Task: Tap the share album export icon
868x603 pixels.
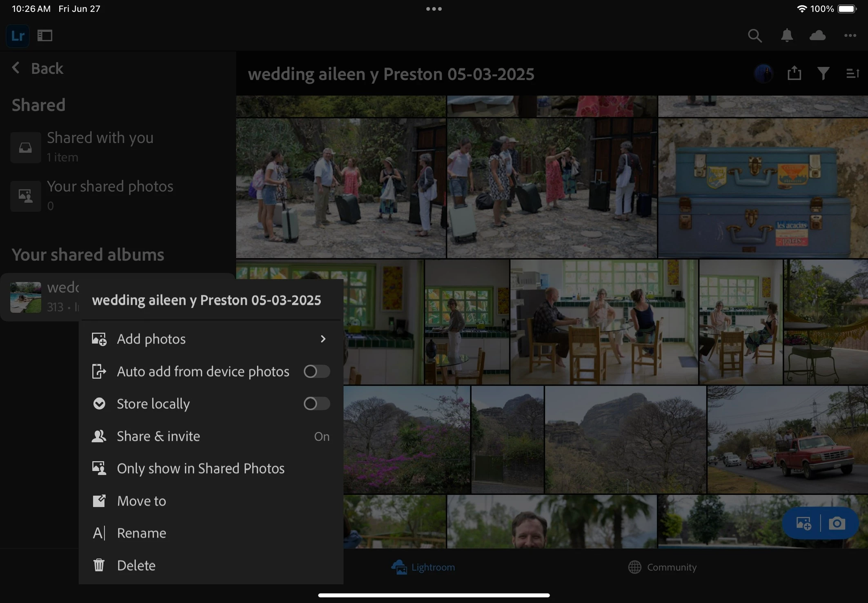Action: [794, 73]
